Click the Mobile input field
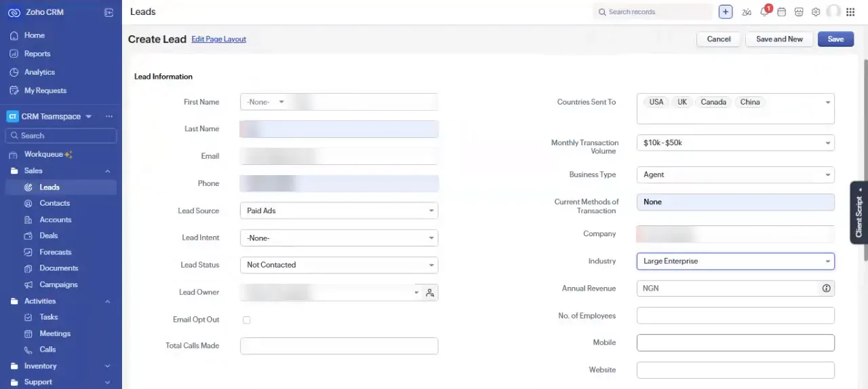Image resolution: width=868 pixels, height=389 pixels. [x=736, y=343]
